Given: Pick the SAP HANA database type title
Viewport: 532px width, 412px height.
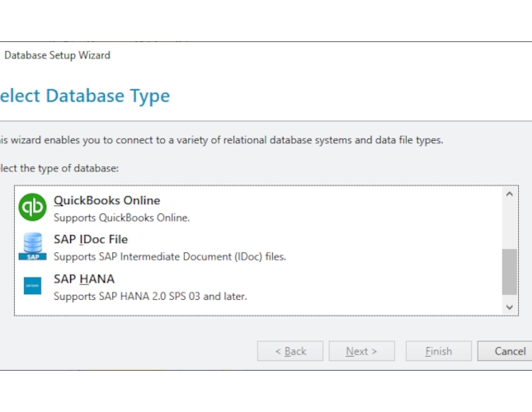Looking at the screenshot, I should click(x=84, y=279).
